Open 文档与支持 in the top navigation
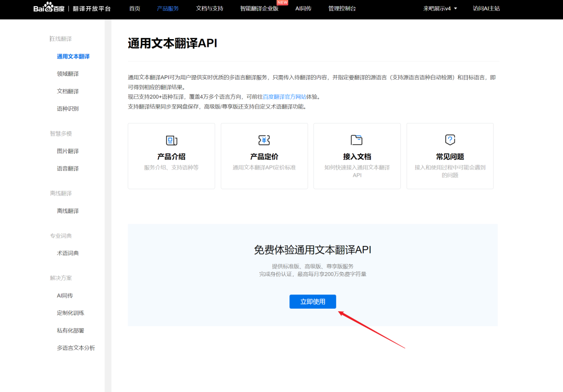 coord(210,9)
